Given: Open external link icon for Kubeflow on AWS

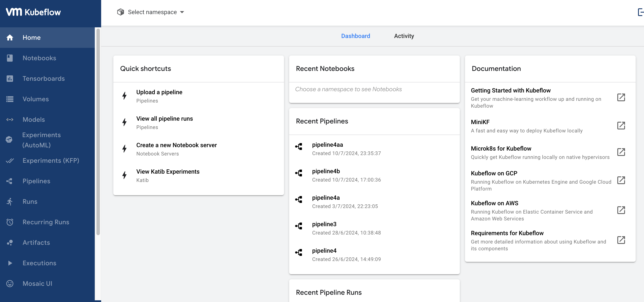Looking at the screenshot, I should click(621, 210).
